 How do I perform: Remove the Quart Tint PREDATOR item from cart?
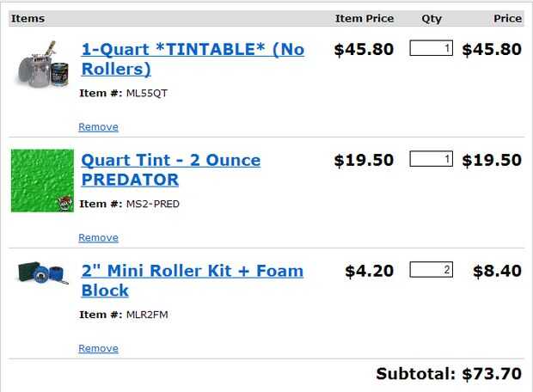point(98,237)
